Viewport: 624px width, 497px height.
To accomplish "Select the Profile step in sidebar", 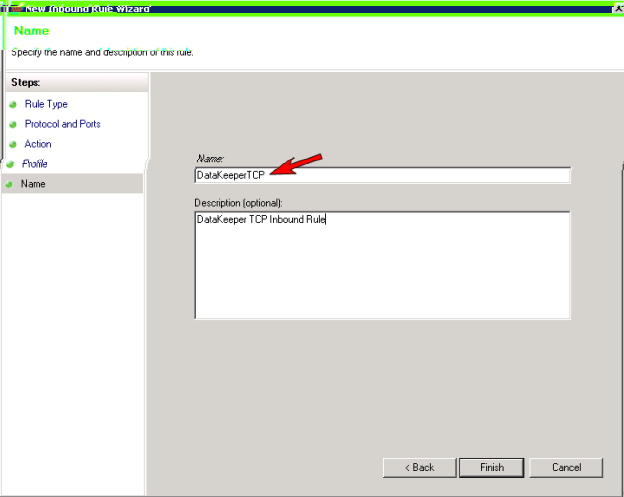I will (x=35, y=163).
